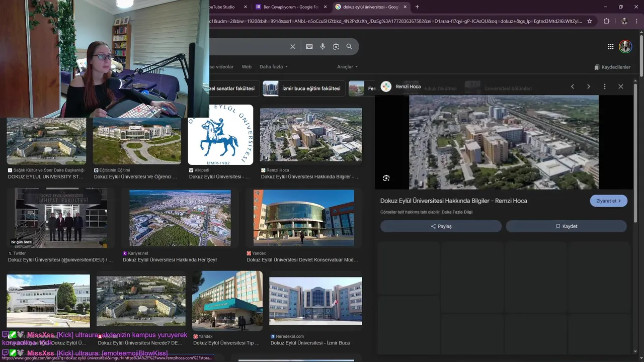Viewport: 644px width, 362px height.
Task: Expand the Daha fazla dropdown
Action: pos(274,67)
